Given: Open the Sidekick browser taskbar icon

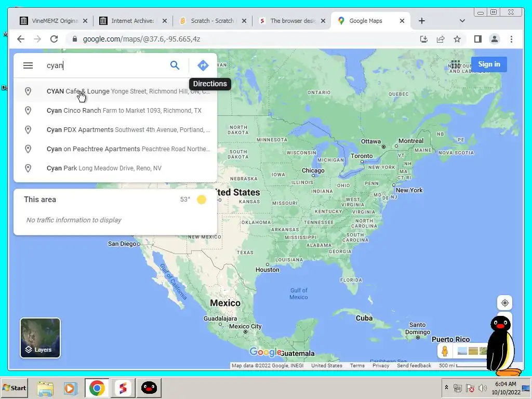Looking at the screenshot, I should pos(123,388).
